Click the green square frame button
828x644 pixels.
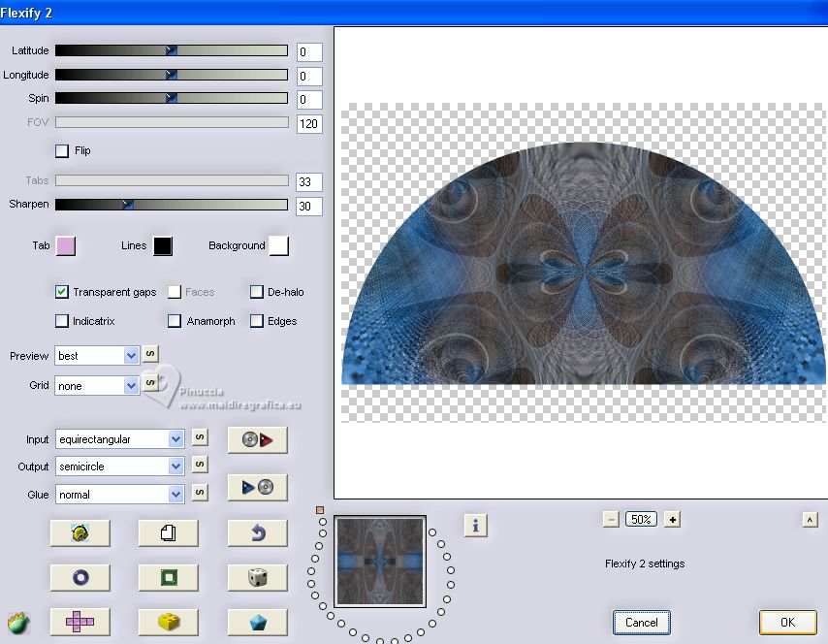tap(169, 577)
